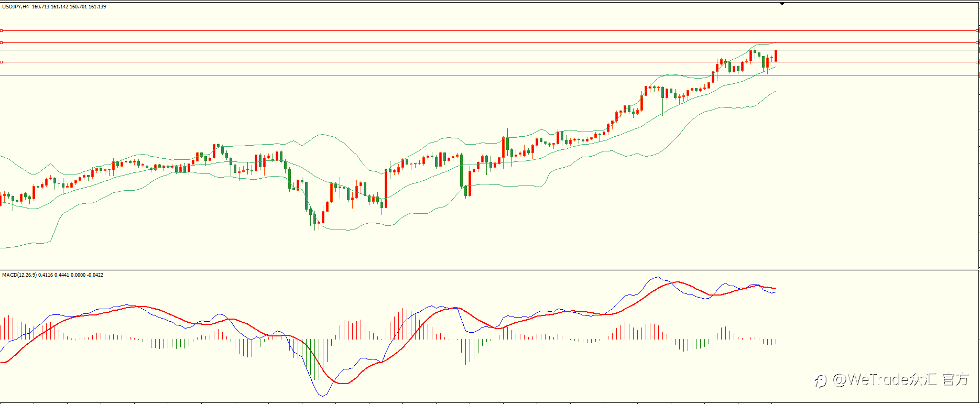The height and width of the screenshot is (404, 980).
Task: Click the MACD(12,26,9) indicator label
Action: [x=19, y=275]
